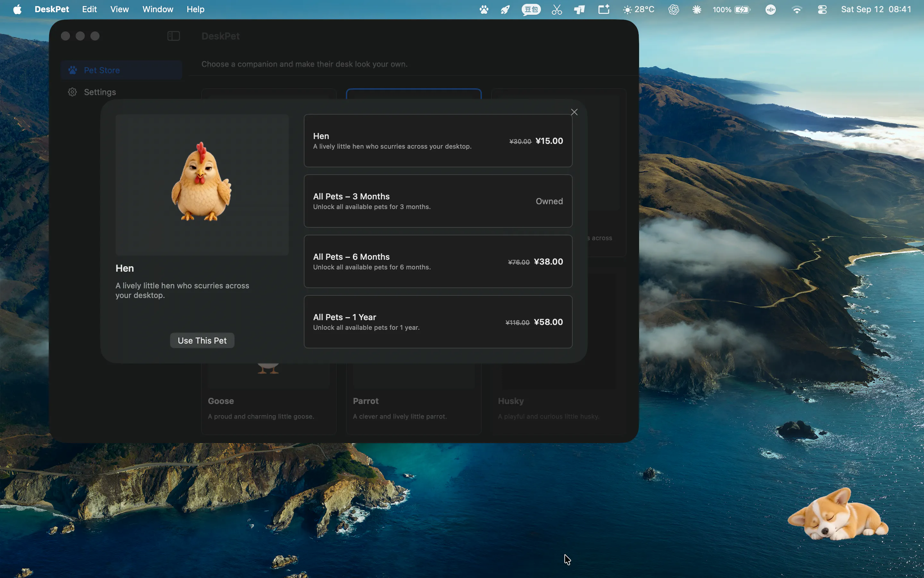Screen dimensions: 924x578
Task: Click the paint roller menu bar icon
Action: point(579,10)
